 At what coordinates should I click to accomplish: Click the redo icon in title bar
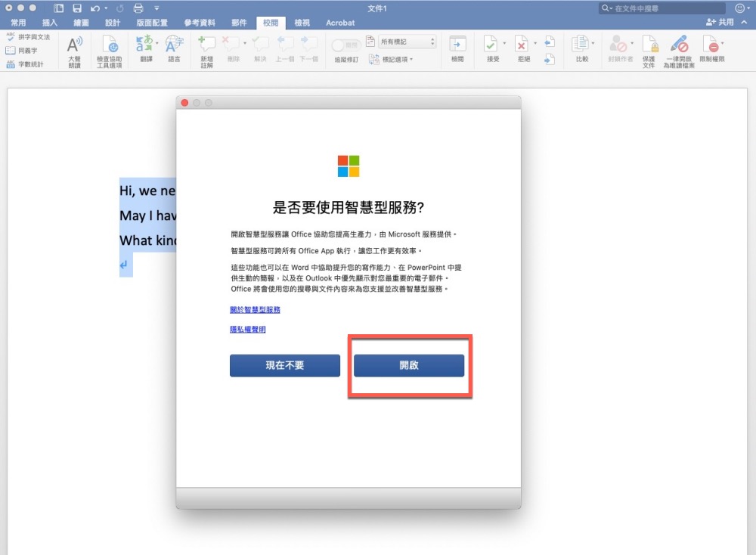pos(119,8)
